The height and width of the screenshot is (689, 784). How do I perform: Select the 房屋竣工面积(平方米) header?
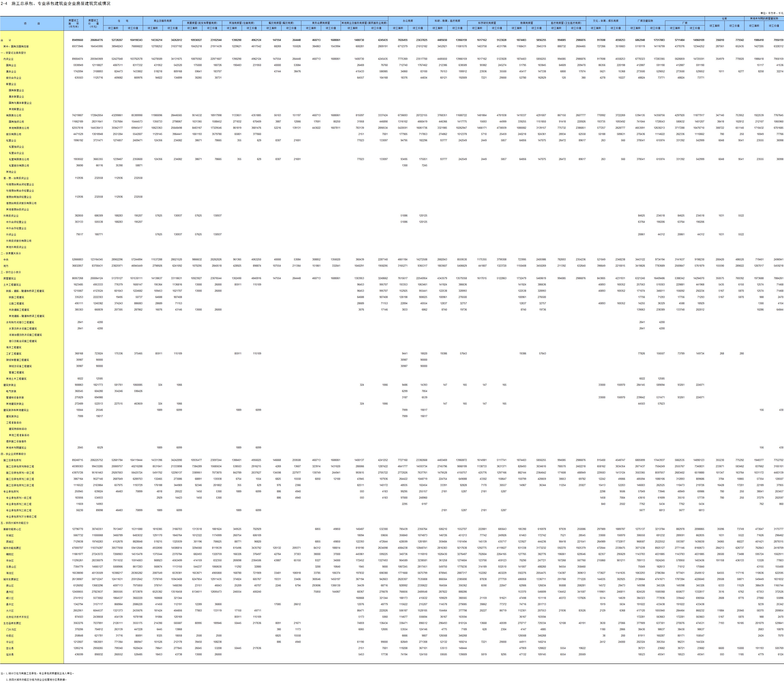point(74,23)
